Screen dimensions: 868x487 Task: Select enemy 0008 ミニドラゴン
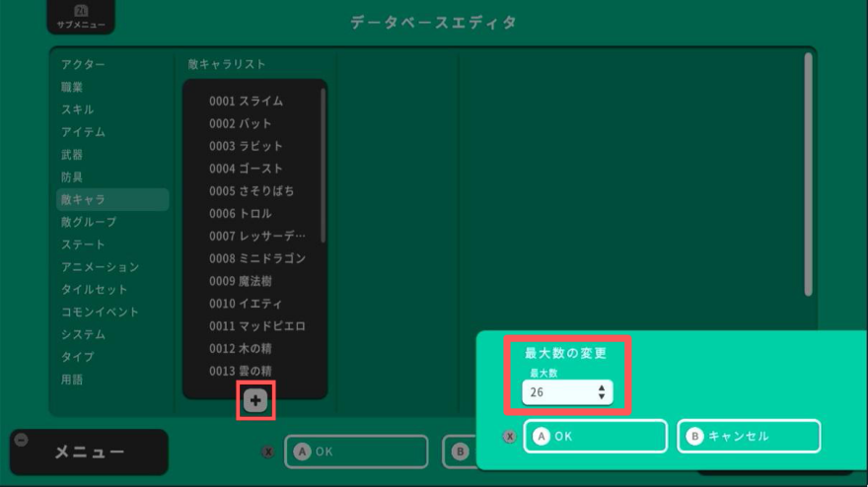[256, 258]
